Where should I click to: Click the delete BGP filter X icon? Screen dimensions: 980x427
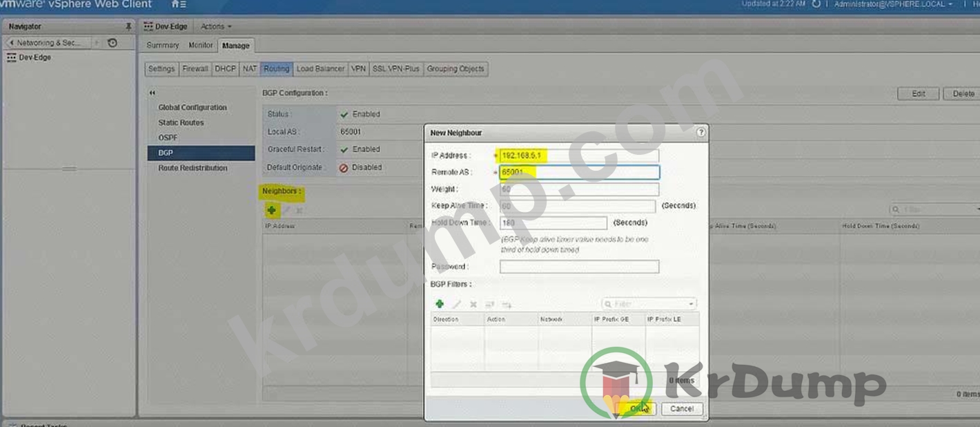coord(473,304)
